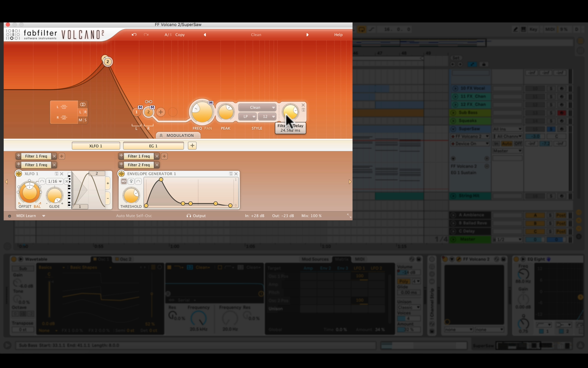This screenshot has width=588, height=368.
Task: Remove the filter with the X icon
Action: pos(303,105)
